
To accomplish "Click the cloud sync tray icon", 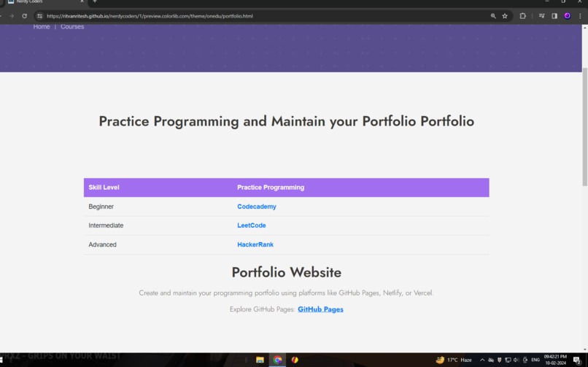I will pyautogui.click(x=490, y=360).
